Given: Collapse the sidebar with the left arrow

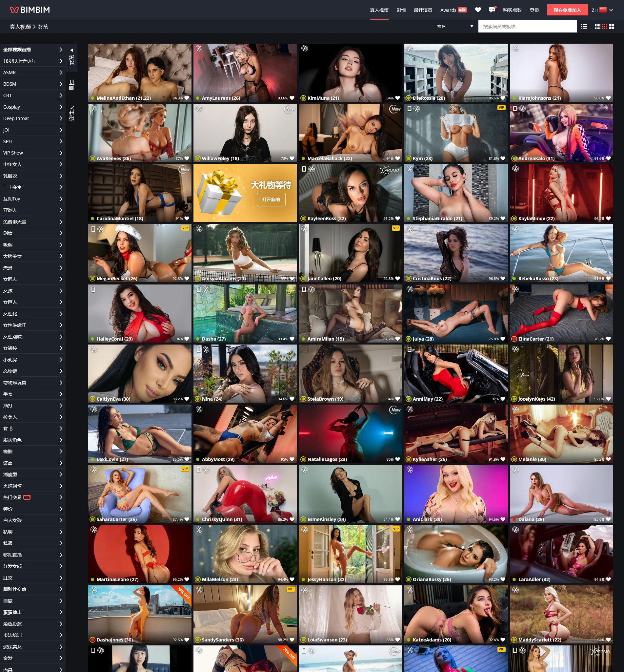Looking at the screenshot, I should coord(71,50).
